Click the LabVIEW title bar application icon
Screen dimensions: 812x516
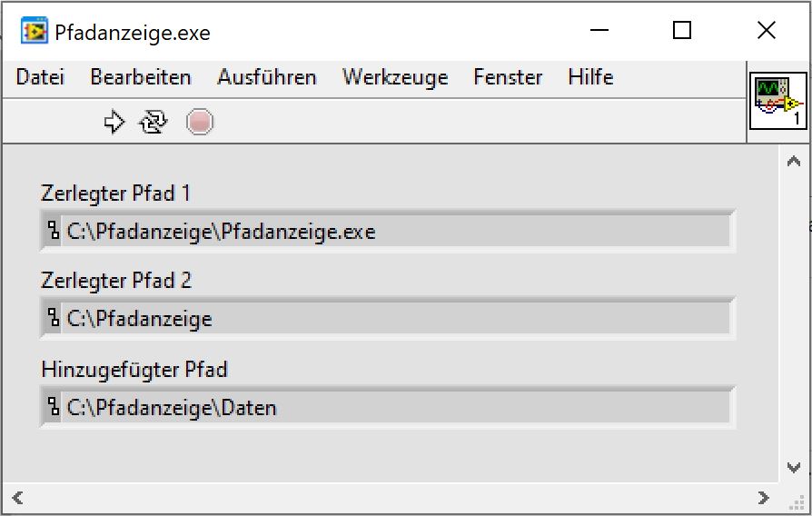[x=35, y=33]
